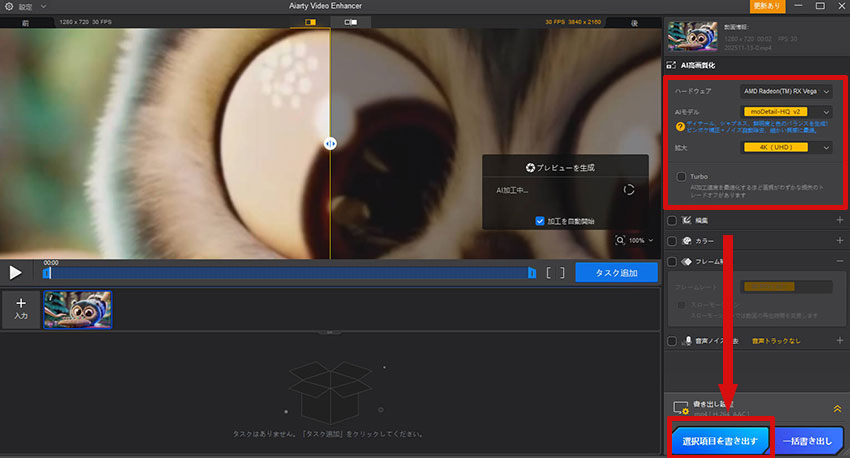Click 一括書き出し batch export button
The height and width of the screenshot is (458, 850).
pos(807,441)
